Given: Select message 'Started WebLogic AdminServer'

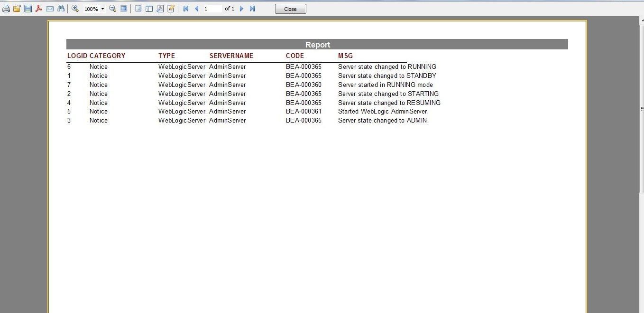Looking at the screenshot, I should 382,111.
